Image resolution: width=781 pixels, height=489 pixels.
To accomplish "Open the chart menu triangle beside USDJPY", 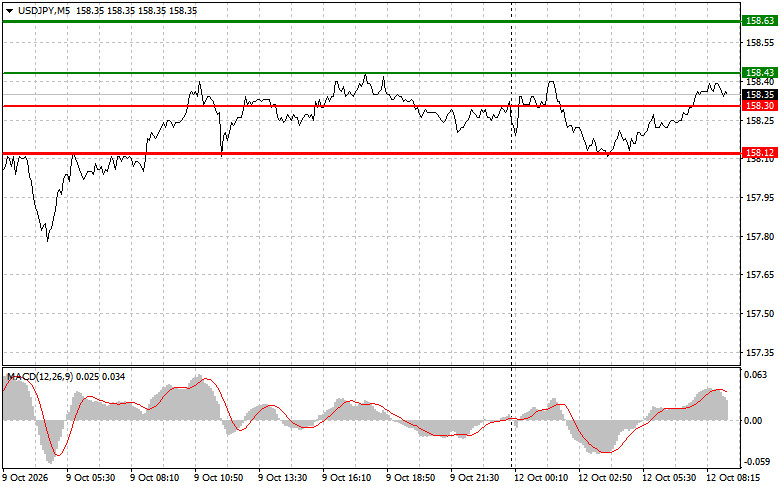I will [9, 11].
